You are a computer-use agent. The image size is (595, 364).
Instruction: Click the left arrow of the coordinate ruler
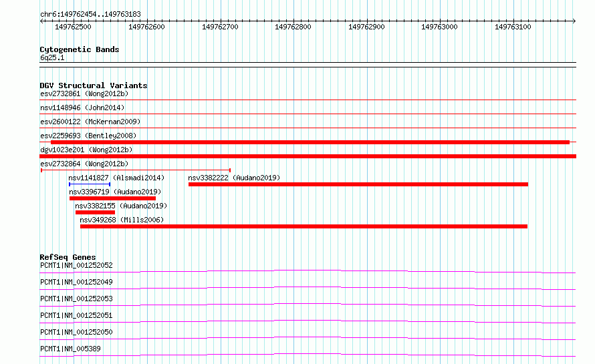[x=41, y=21]
